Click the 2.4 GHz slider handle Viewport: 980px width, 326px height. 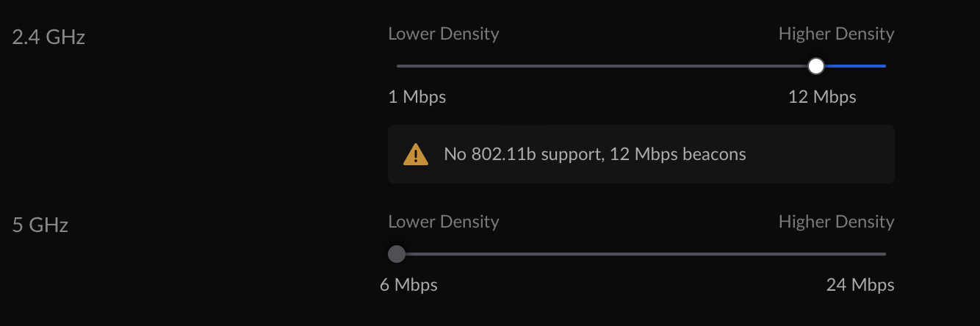coord(815,66)
